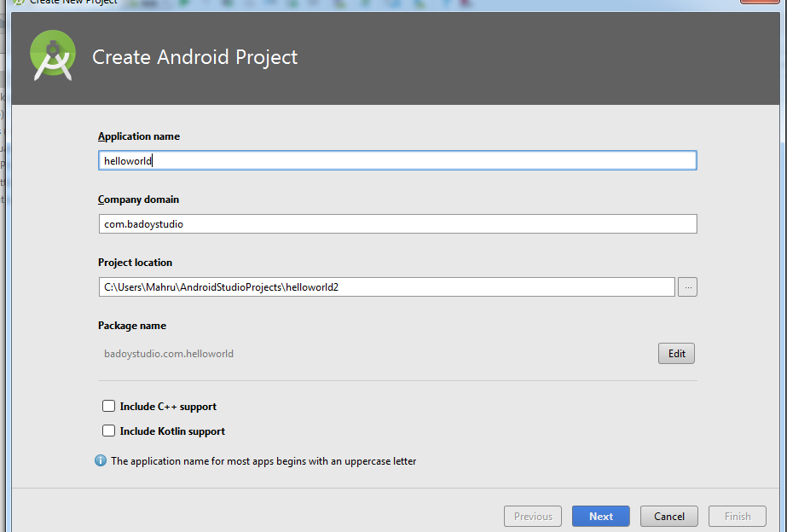The height and width of the screenshot is (532, 787).
Task: Click the Company domain label
Action: [138, 199]
